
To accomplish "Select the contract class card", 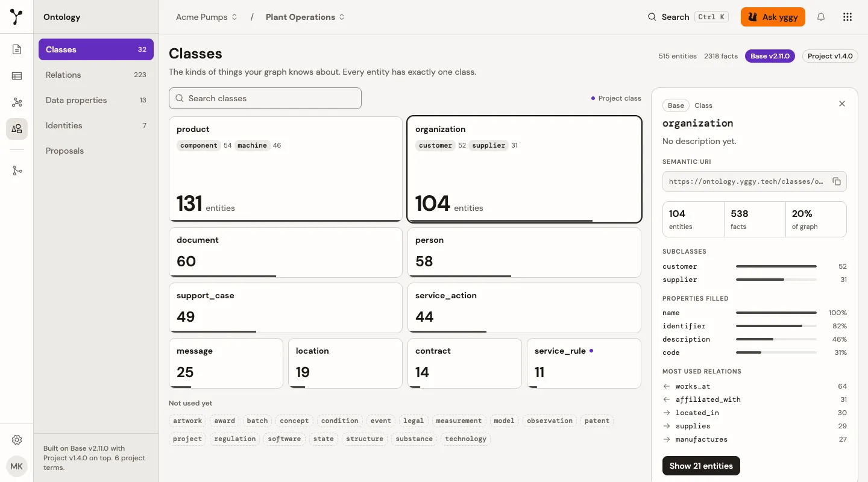I will pyautogui.click(x=465, y=363).
